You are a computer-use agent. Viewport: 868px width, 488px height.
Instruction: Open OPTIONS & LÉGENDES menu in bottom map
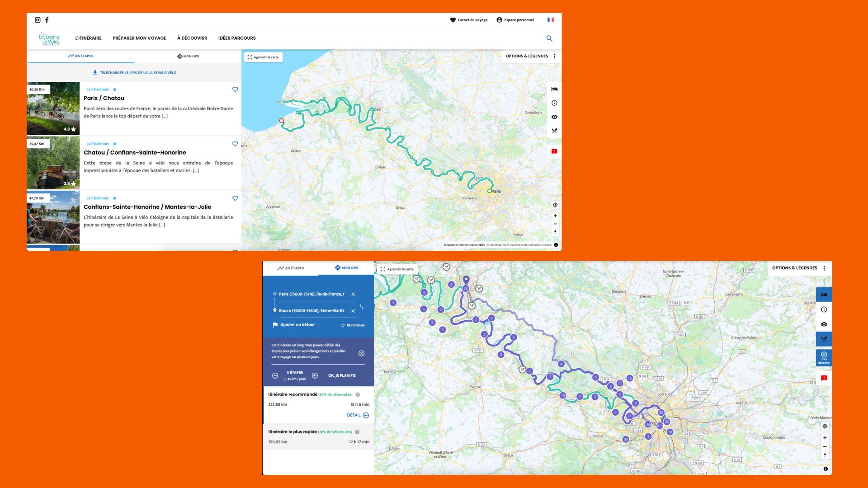coord(799,268)
